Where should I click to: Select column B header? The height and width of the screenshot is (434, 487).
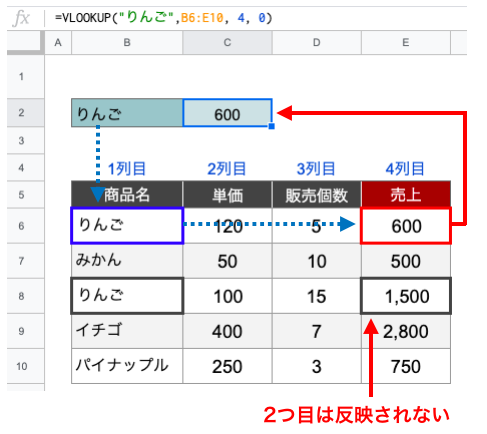[127, 42]
